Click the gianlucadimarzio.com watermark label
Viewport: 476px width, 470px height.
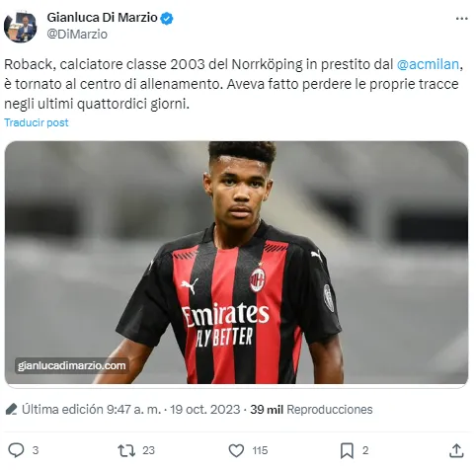(72, 365)
